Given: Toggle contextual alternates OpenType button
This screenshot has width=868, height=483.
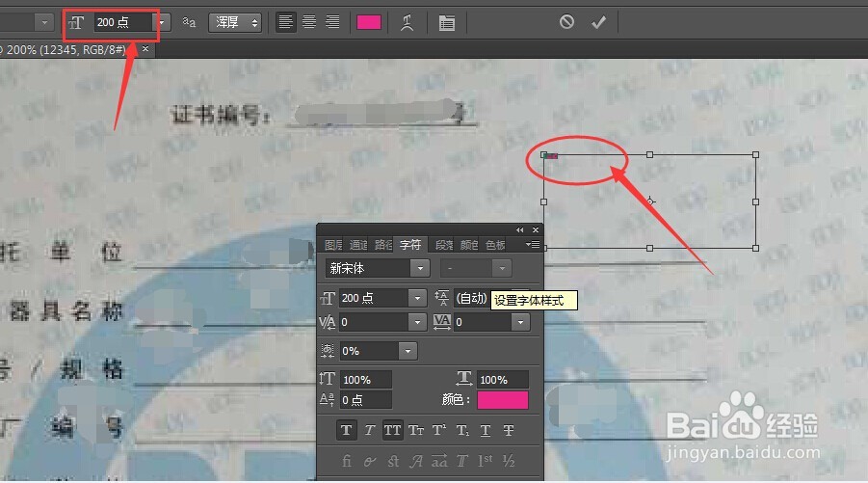Looking at the screenshot, I should [370, 461].
